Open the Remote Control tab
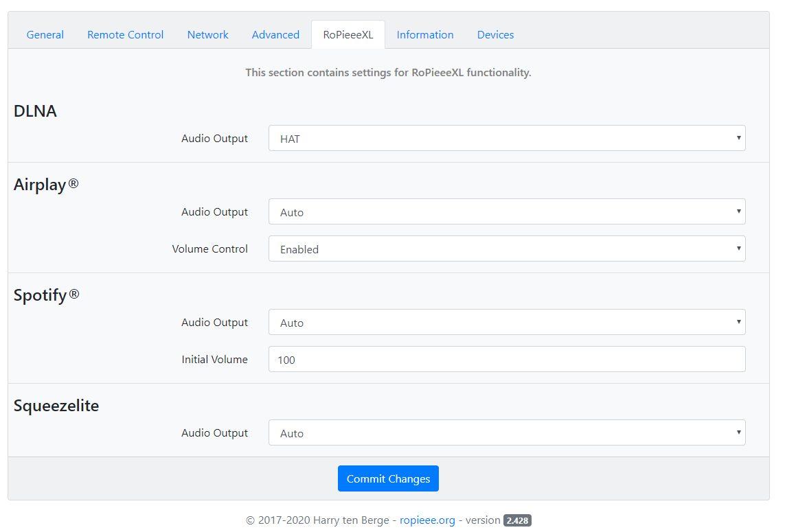 click(125, 35)
